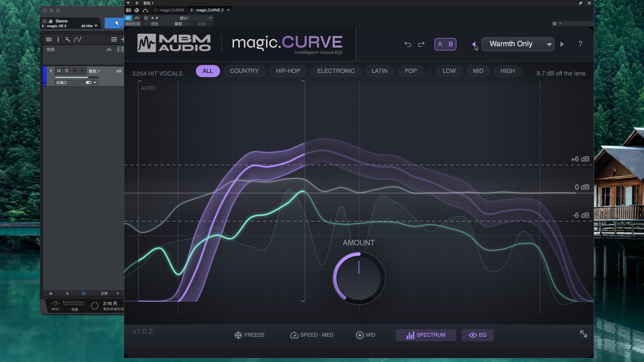This screenshot has width=644, height=362.
Task: Toggle the SPECTRUM display
Action: click(x=426, y=335)
